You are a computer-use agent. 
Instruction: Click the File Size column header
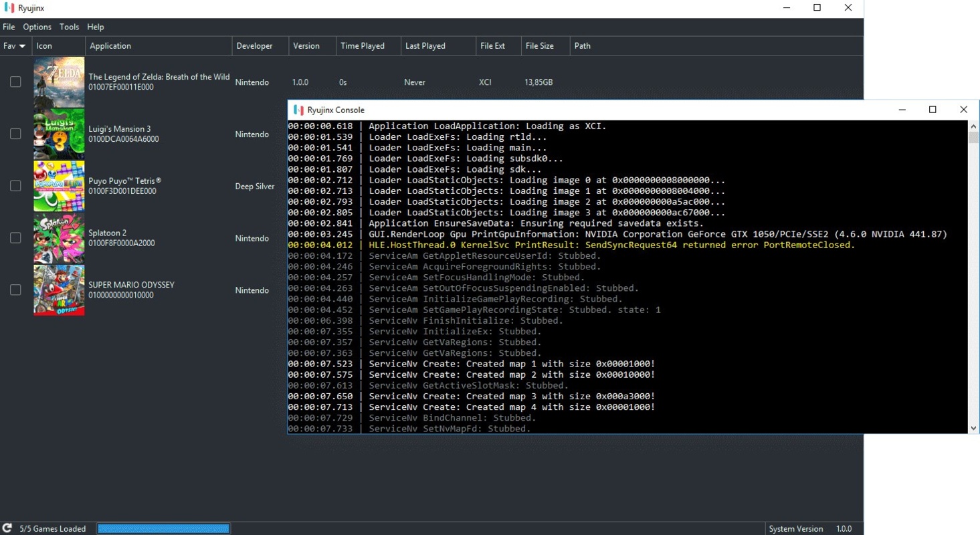point(545,46)
